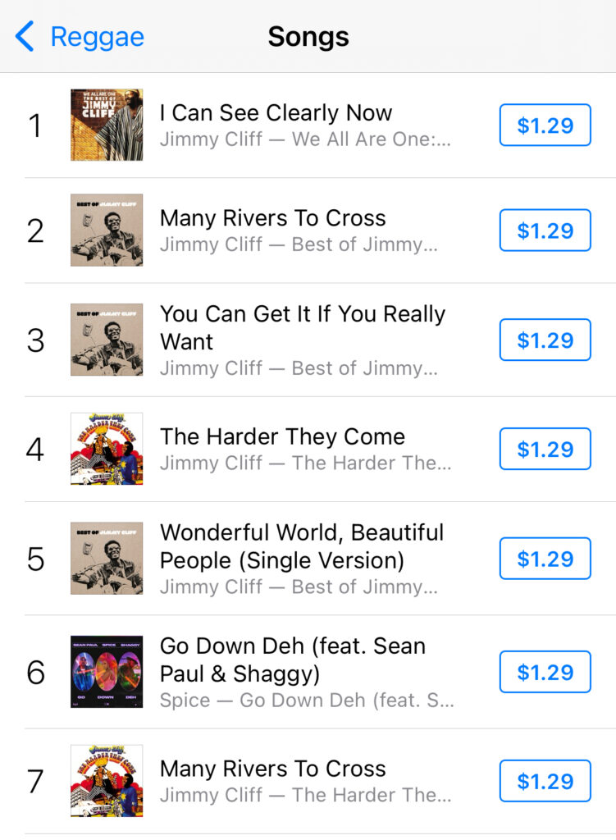Open the We All Are One album artwork
Viewport: 616px width, 840px height.
107,126
